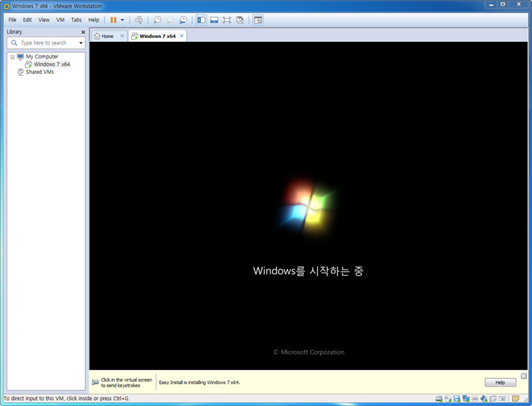The width and height of the screenshot is (532, 406).
Task: Open the Tabs menu
Action: coord(76,20)
